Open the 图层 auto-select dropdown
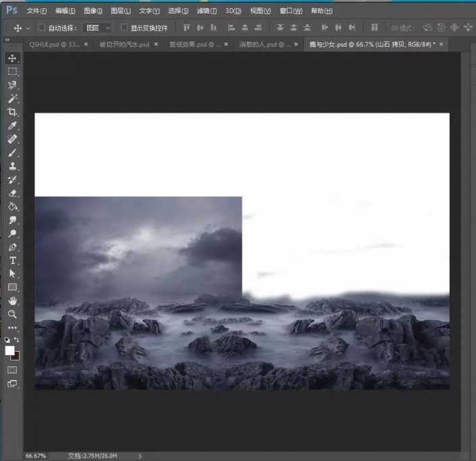 tap(98, 28)
